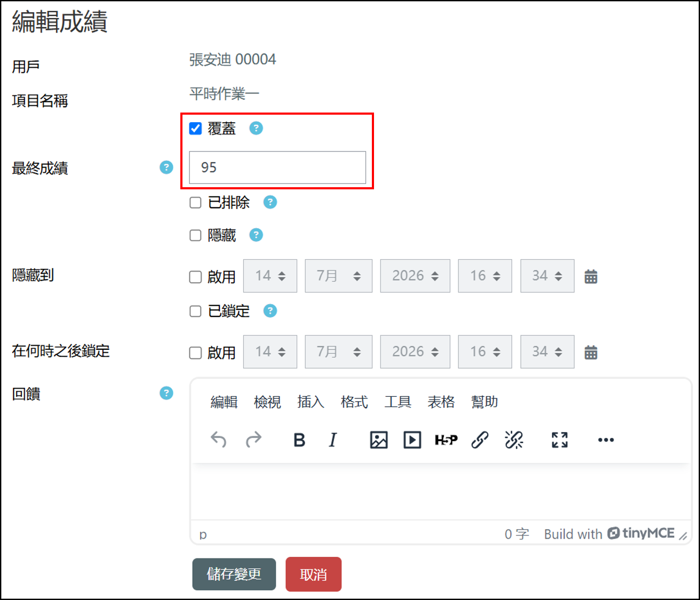
Task: Click the 儲存變更 button
Action: coord(234,574)
